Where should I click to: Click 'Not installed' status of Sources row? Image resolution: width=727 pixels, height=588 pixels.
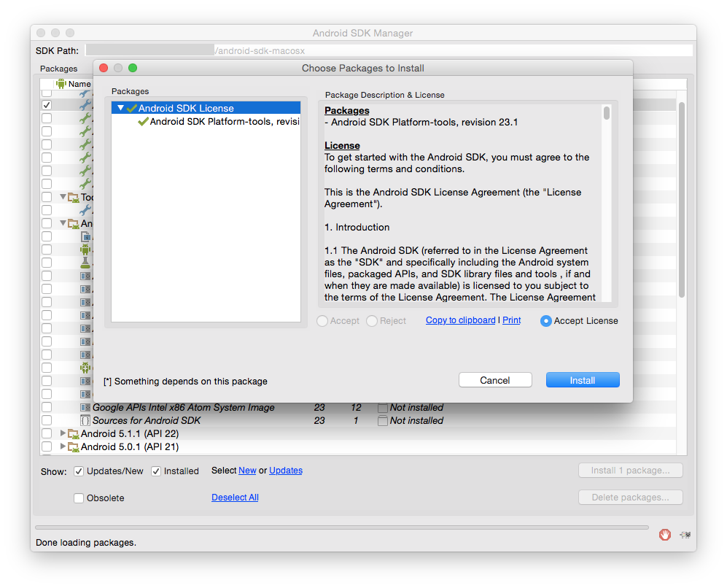pos(416,421)
